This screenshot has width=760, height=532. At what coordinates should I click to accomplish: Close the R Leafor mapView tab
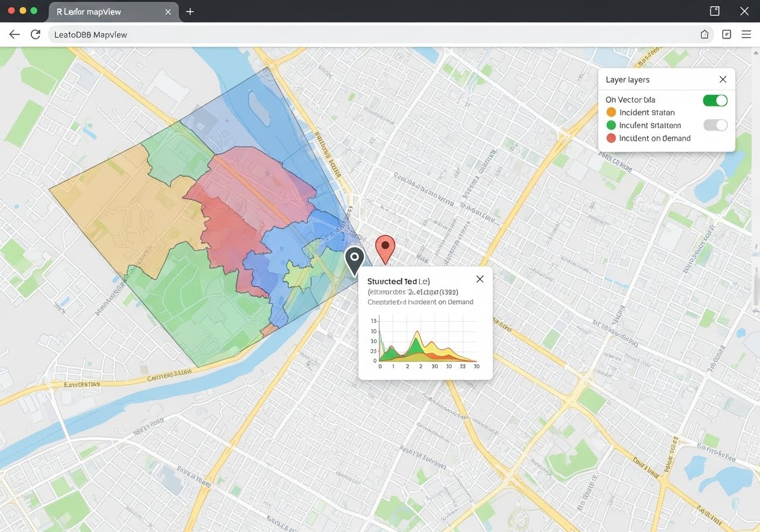(x=168, y=11)
